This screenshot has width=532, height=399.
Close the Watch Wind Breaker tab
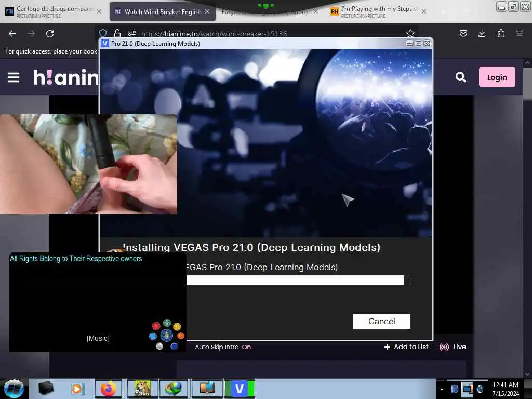pyautogui.click(x=207, y=11)
